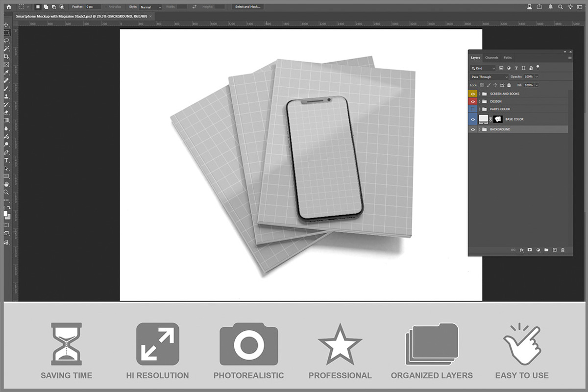The width and height of the screenshot is (588, 392).
Task: Select the Healing Brush tool
Action: tap(6, 80)
